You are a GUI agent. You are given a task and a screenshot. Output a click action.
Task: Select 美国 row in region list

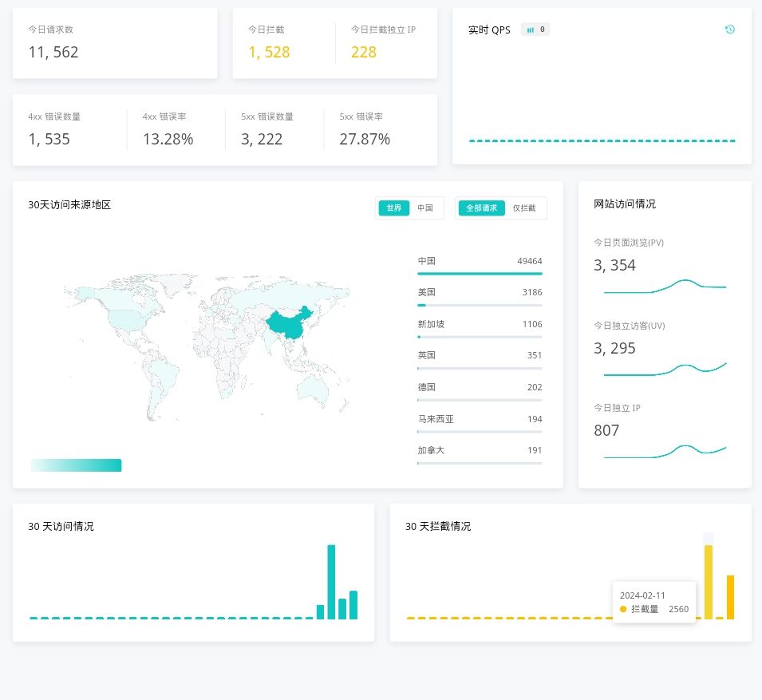point(479,296)
